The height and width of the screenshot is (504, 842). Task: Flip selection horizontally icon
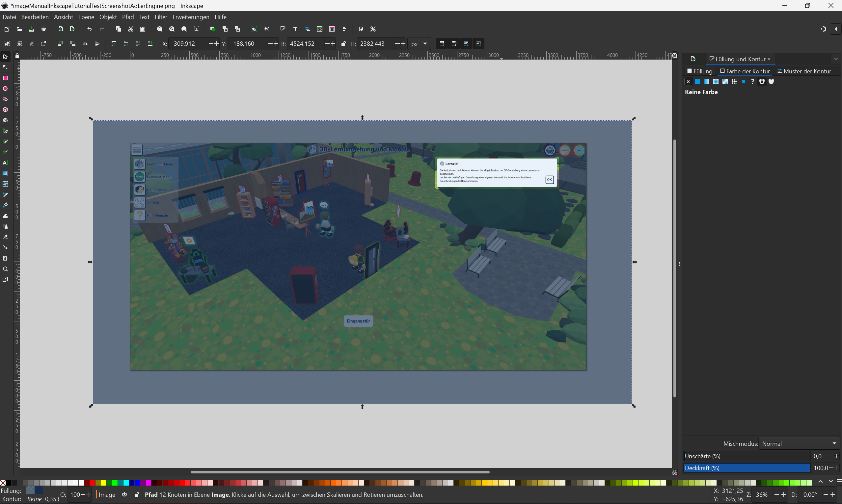[85, 43]
